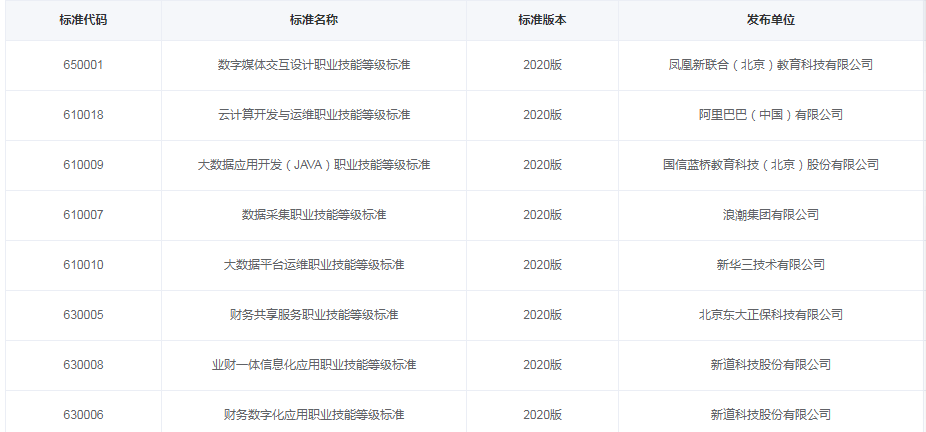The height and width of the screenshot is (432, 926).
Task: Open 云计算开发与运维职业技能等级标准 entry
Action: click(x=314, y=115)
